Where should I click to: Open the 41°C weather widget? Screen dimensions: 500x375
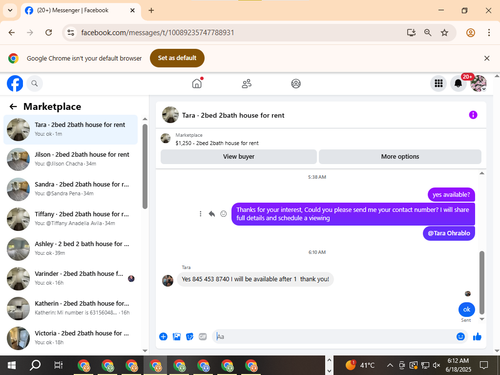pos(360,365)
